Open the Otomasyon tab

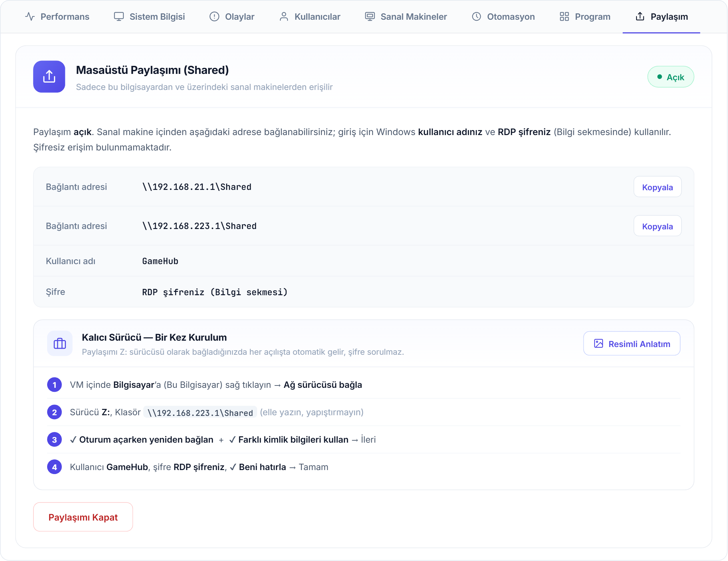pos(503,17)
